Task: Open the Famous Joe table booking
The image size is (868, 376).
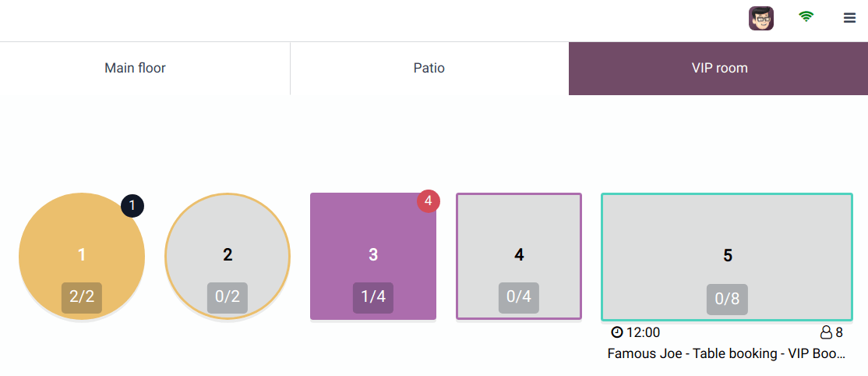Action: tap(726, 354)
